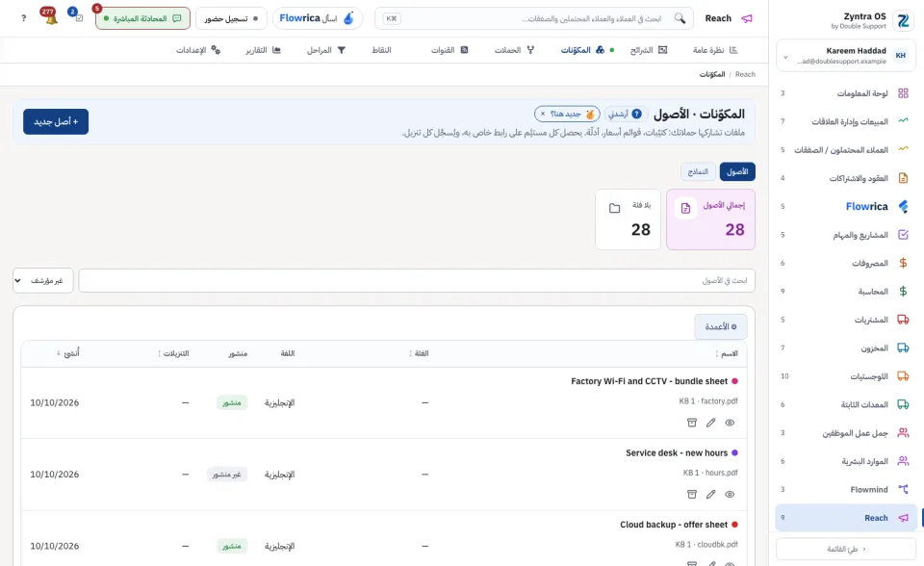The image size is (924, 566).
Task: Click the الموارد البشرية people icon
Action: tap(903, 461)
